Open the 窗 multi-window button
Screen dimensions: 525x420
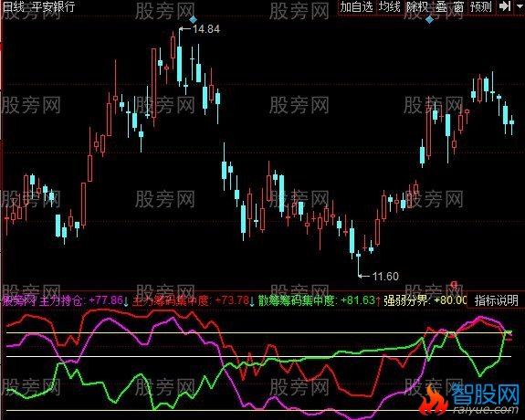(x=458, y=6)
